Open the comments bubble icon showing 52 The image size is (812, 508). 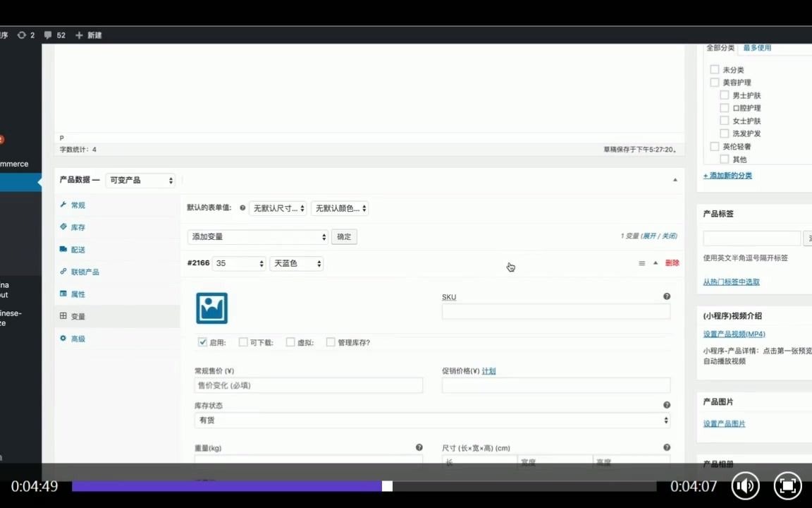point(48,35)
